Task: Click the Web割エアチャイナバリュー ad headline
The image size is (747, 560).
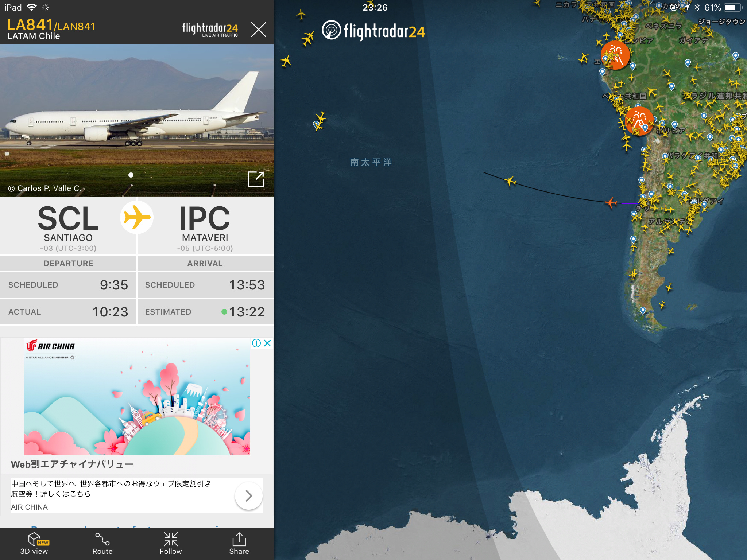Action: (x=73, y=464)
